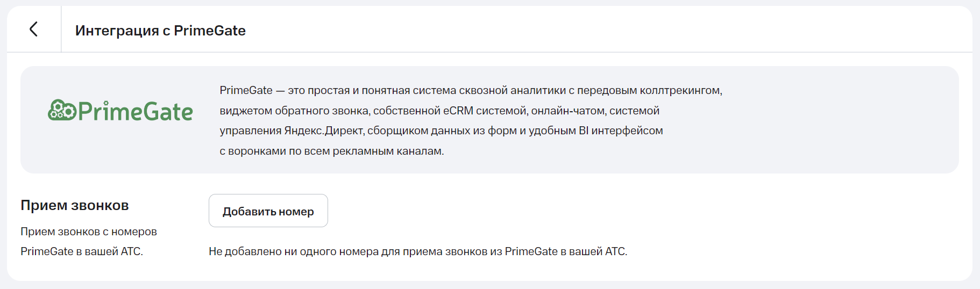
Task: Go back using the left arrow icon
Action: 33,30
